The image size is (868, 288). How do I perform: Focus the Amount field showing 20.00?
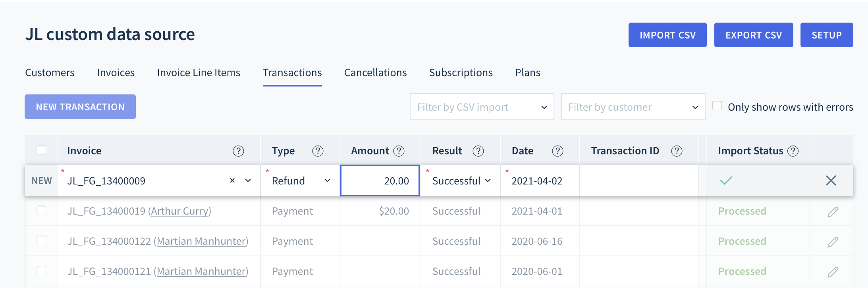[x=380, y=180]
